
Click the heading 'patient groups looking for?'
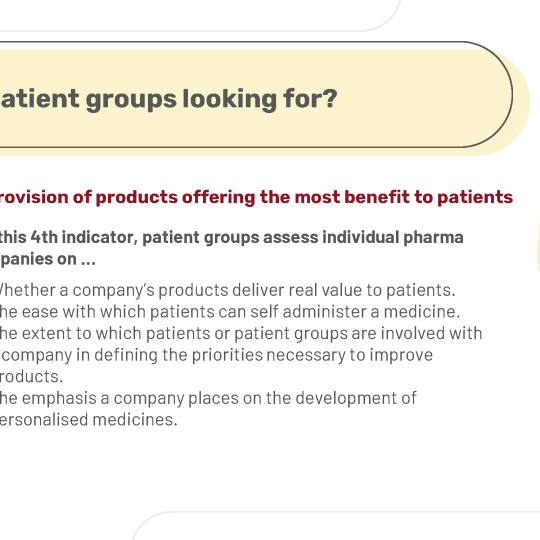click(x=168, y=100)
